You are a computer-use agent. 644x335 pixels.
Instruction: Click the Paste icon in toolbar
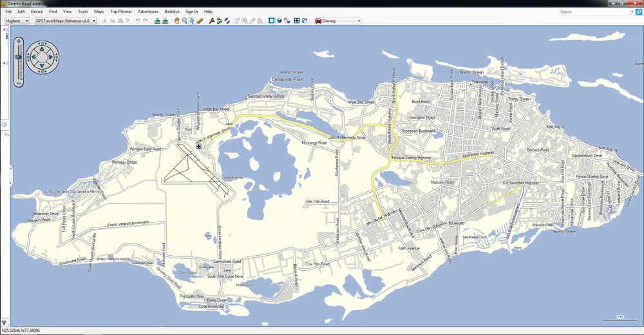click(120, 21)
